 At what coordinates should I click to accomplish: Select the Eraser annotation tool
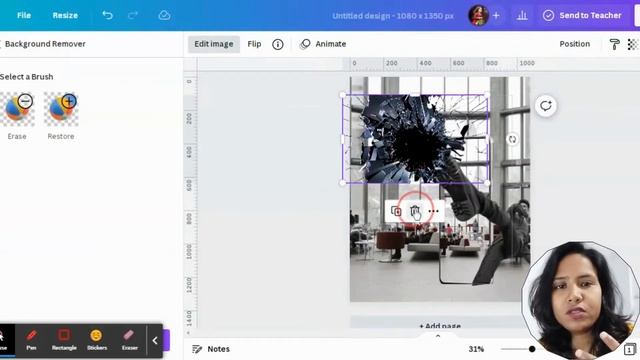(x=129, y=340)
